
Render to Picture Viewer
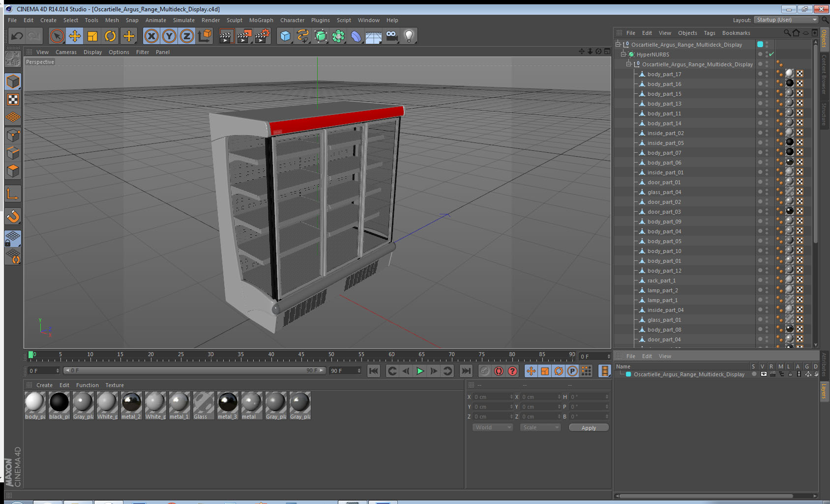coord(244,36)
